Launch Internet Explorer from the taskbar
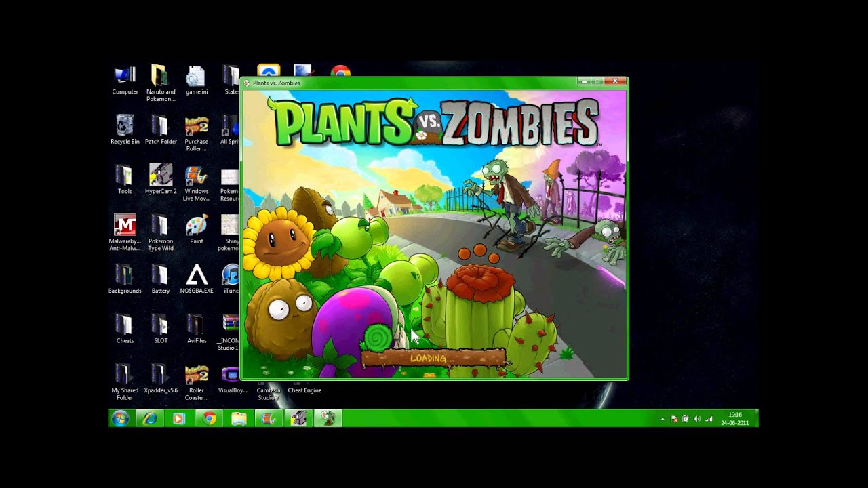This screenshot has height=488, width=868. pyautogui.click(x=150, y=418)
